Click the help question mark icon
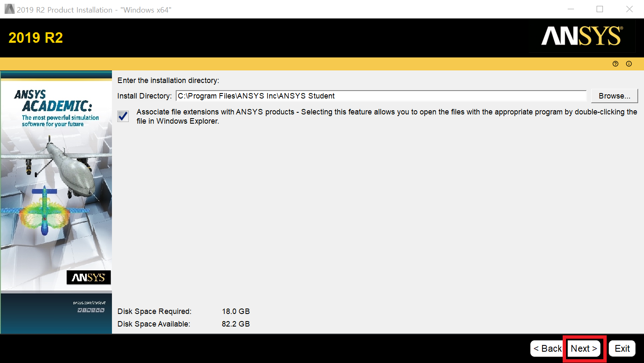644x363 pixels. tap(615, 64)
